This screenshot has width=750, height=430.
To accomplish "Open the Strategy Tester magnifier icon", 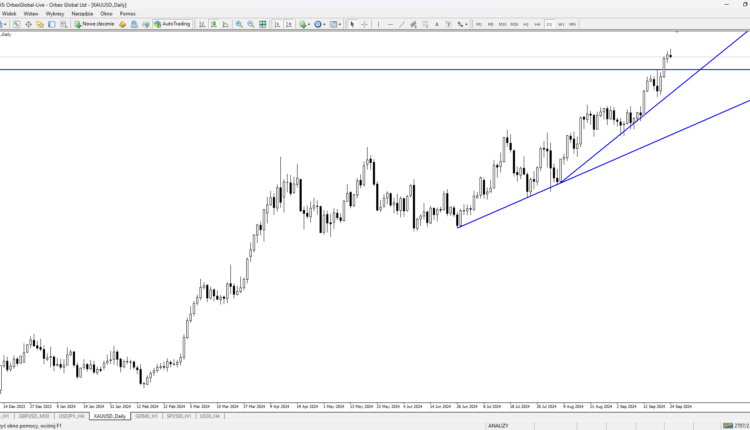I will tap(63, 24).
